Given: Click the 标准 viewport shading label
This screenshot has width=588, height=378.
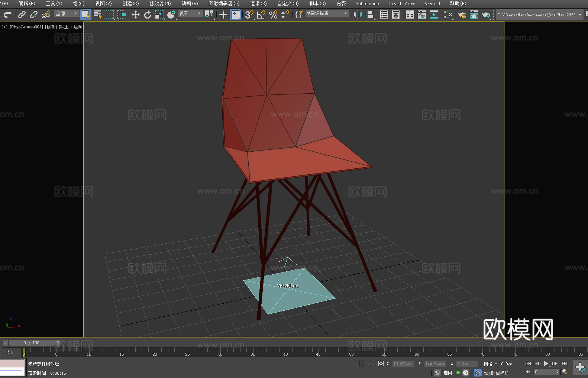Looking at the screenshot, I should pyautogui.click(x=51, y=27).
